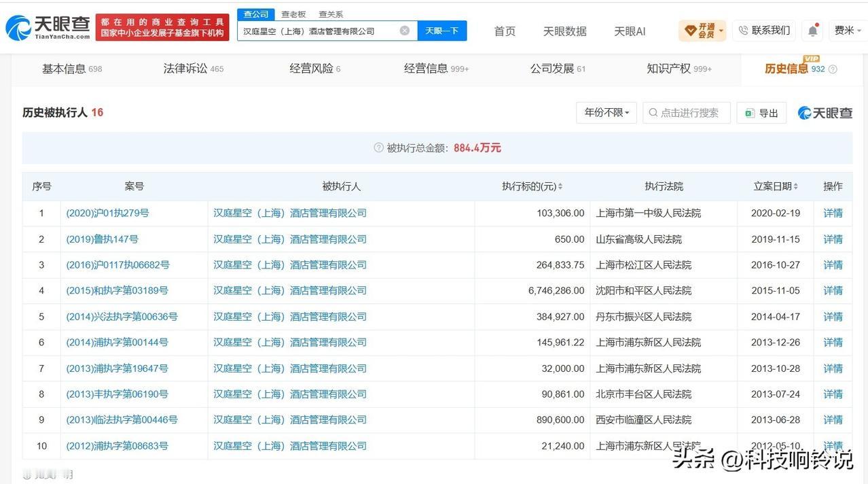Open case (2019)鲁执147号

point(102,239)
